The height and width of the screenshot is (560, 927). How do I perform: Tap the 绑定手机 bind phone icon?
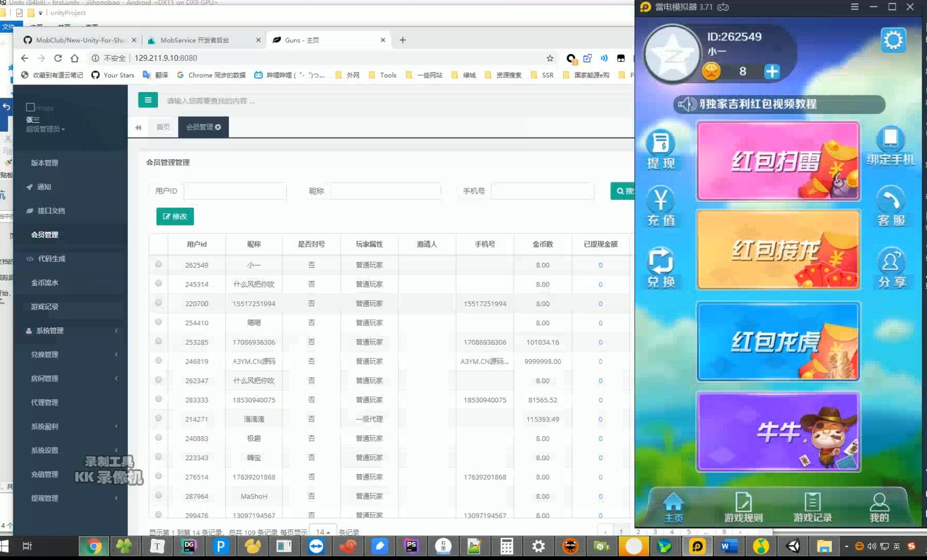pyautogui.click(x=891, y=145)
